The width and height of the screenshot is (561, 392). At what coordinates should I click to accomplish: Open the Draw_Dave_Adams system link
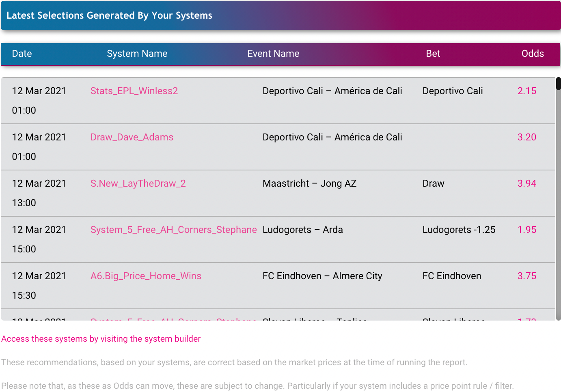pyautogui.click(x=132, y=137)
